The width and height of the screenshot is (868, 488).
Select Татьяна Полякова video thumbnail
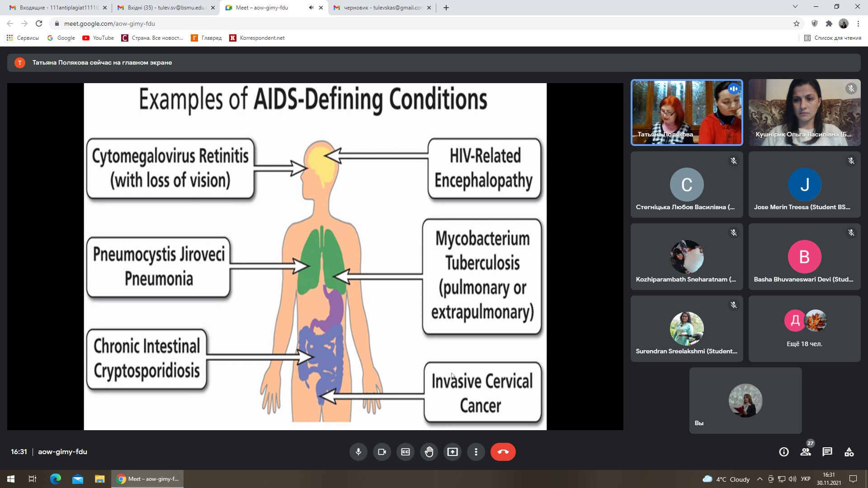pos(686,113)
